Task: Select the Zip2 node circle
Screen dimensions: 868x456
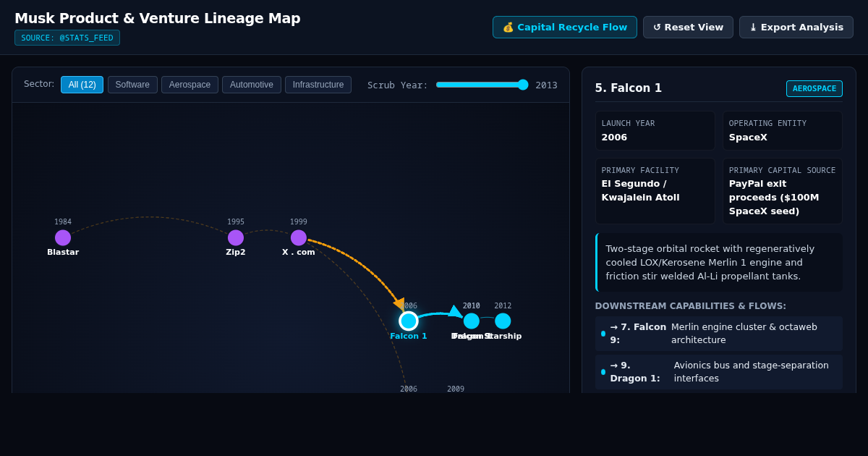Action: [x=236, y=237]
